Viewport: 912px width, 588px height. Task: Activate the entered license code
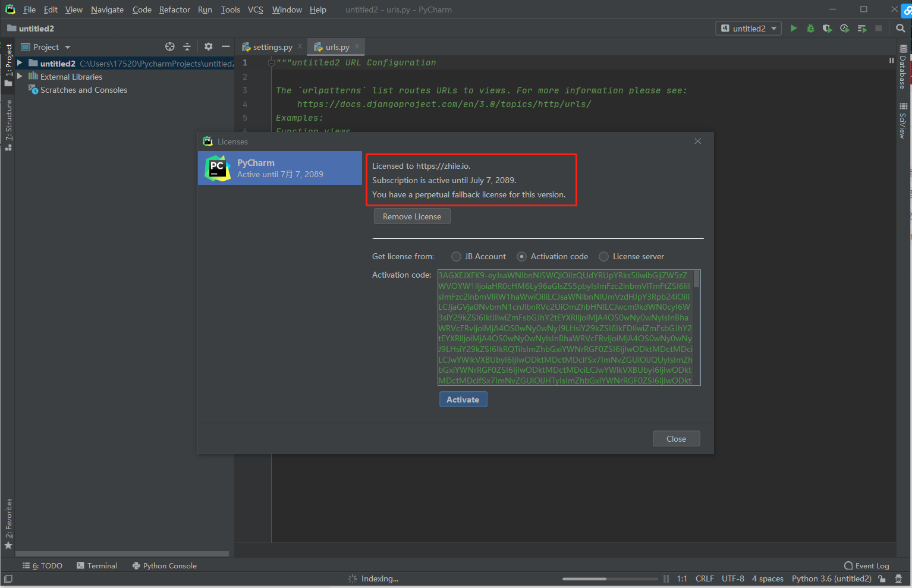point(463,399)
